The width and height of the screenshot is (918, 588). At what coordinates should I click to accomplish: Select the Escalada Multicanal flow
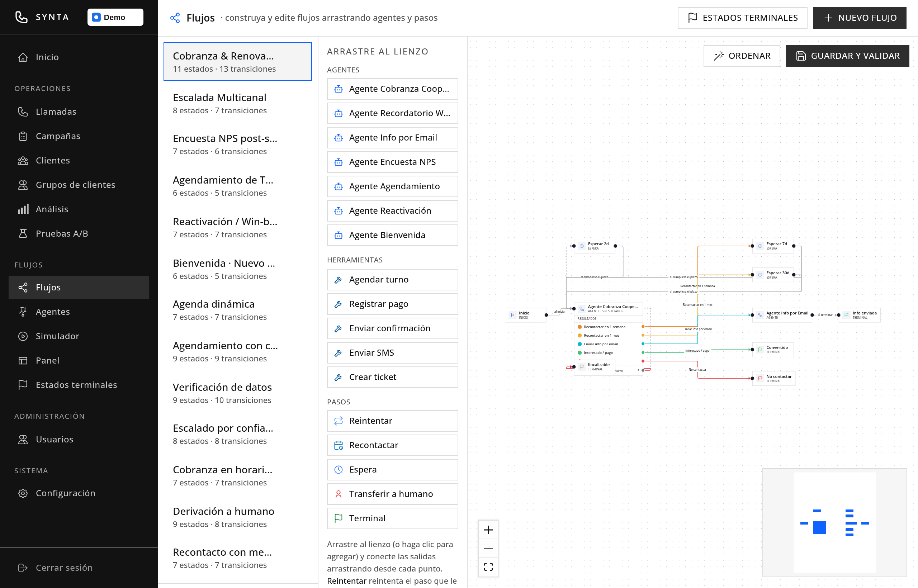[x=237, y=103]
